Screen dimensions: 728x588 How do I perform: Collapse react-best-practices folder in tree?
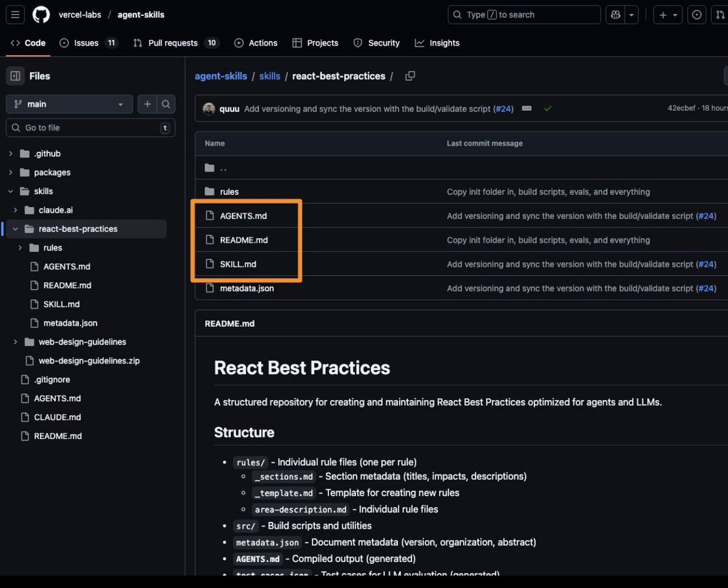click(x=16, y=229)
